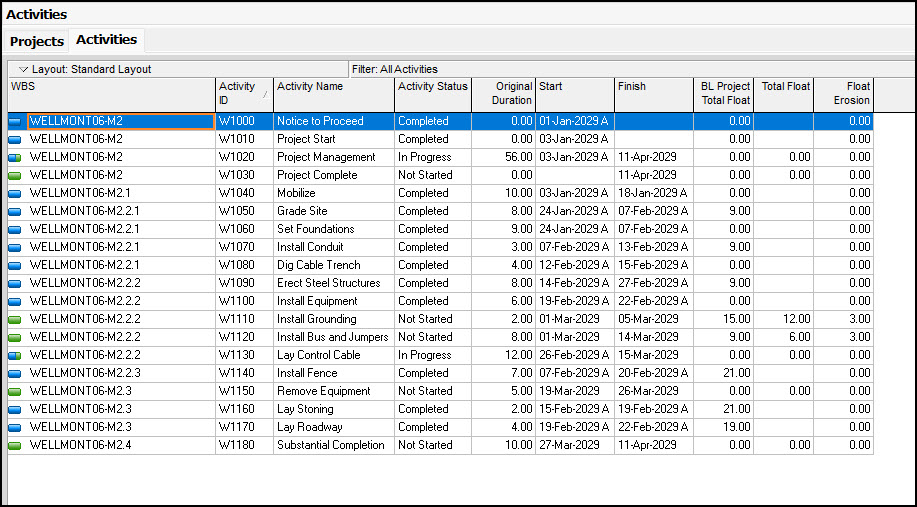Click the Filter: All Activities bar

coord(632,69)
